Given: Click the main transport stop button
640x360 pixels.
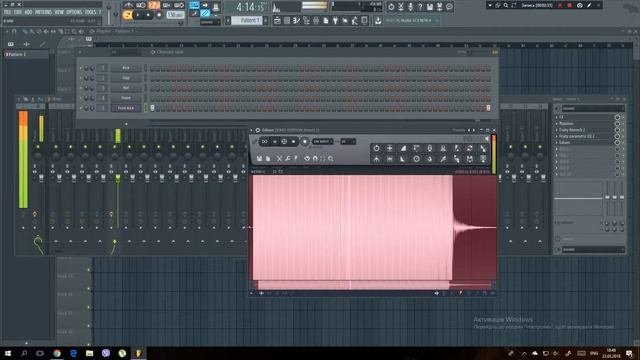Looking at the screenshot, I should point(148,15).
